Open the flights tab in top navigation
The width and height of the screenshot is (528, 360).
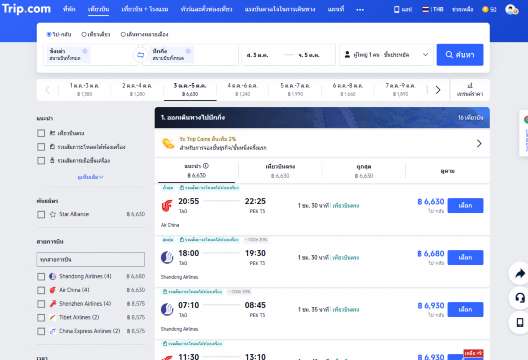[98, 9]
